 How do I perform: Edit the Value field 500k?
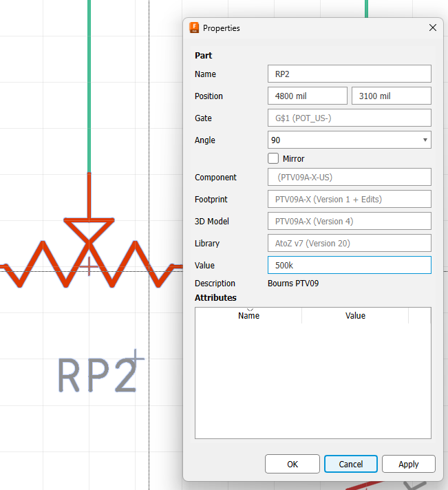[x=350, y=266]
